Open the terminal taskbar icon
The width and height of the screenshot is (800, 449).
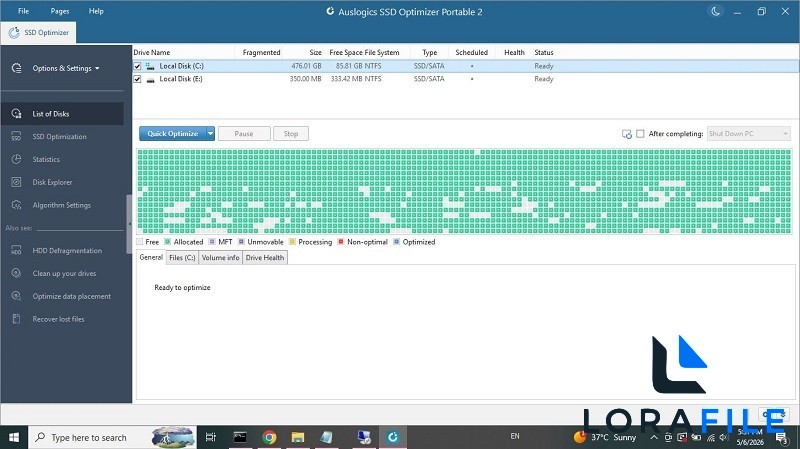point(240,437)
